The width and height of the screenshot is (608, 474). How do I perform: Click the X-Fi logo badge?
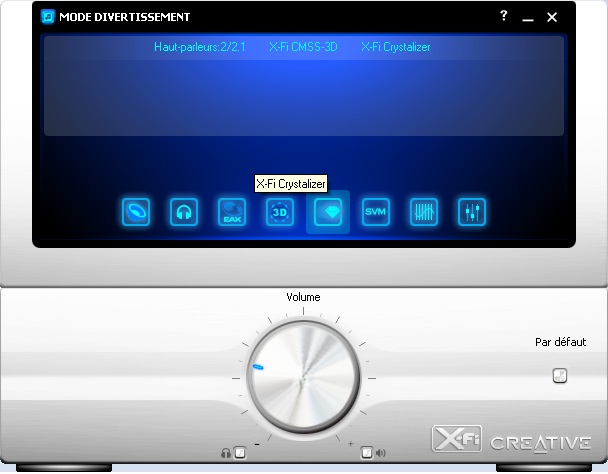point(457,439)
